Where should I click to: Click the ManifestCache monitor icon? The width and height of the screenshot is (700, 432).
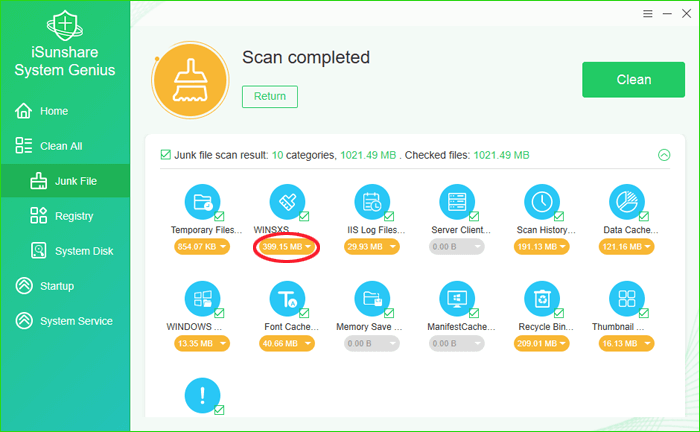(x=457, y=299)
